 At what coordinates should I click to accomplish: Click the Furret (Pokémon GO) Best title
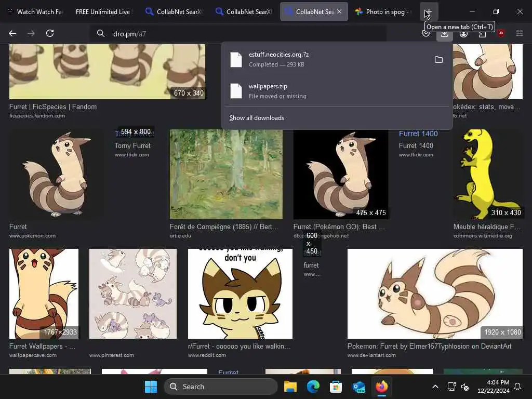pos(339,227)
